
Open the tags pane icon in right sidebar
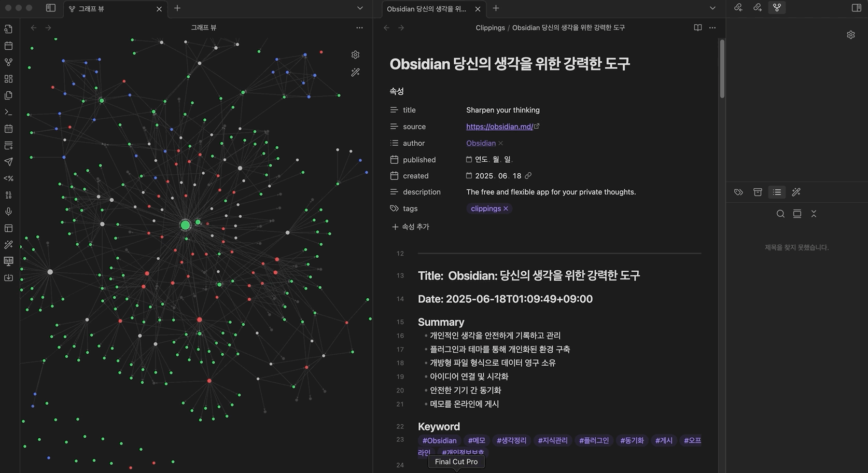738,192
